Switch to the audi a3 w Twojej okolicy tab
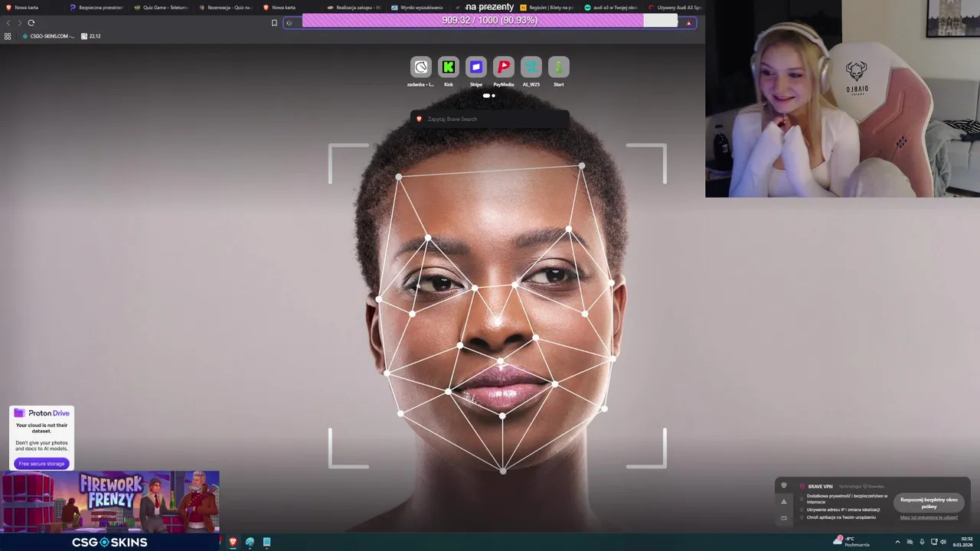The image size is (980, 551). (x=611, y=8)
